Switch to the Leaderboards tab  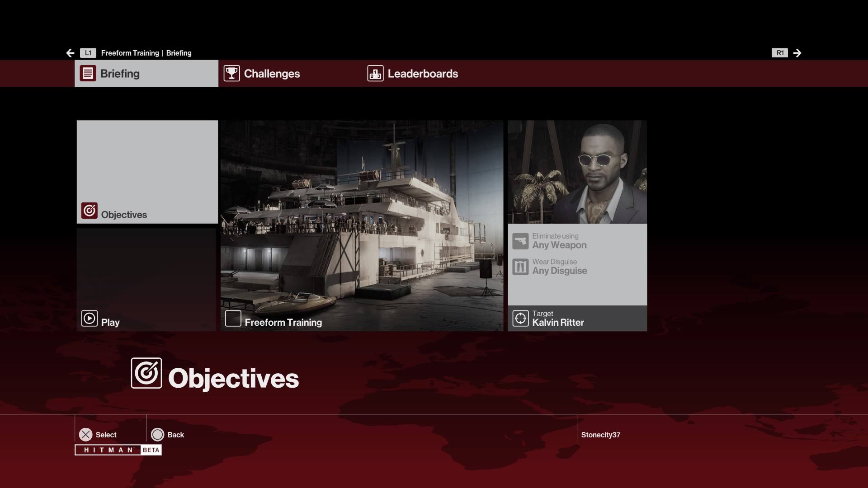(x=434, y=73)
